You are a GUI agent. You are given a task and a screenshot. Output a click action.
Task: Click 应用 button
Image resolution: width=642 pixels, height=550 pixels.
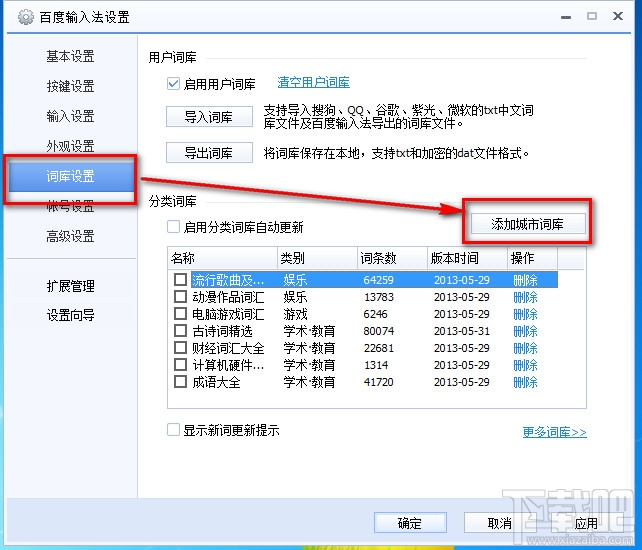[586, 523]
